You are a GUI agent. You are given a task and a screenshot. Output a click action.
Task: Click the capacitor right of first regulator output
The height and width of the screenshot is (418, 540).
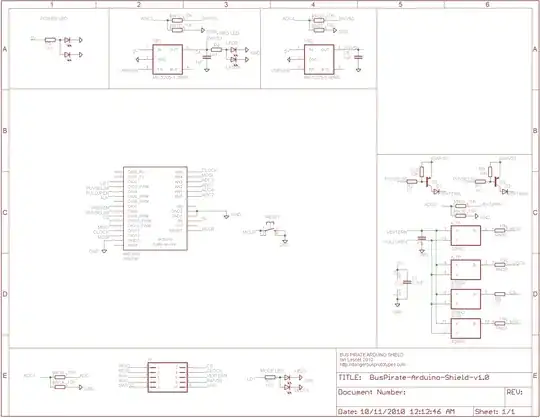[207, 57]
